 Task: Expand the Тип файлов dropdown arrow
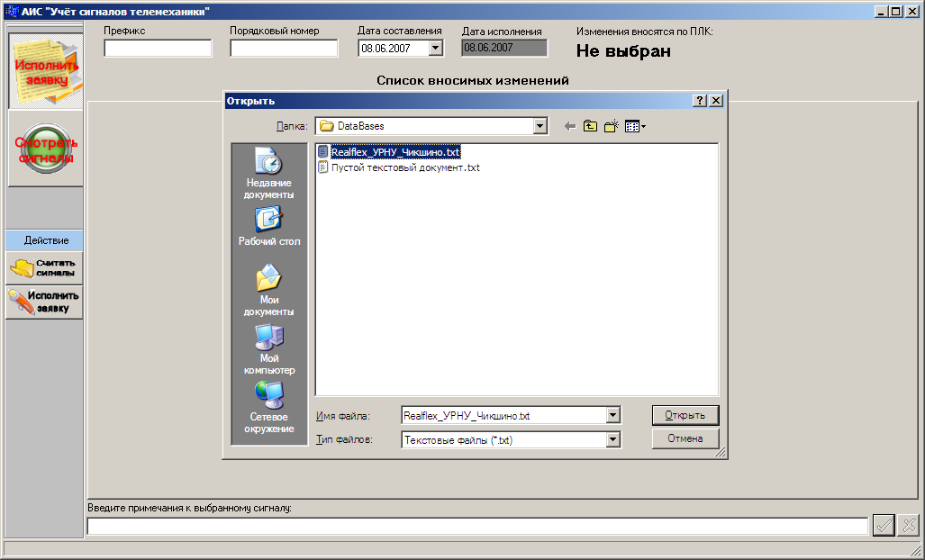coord(613,439)
